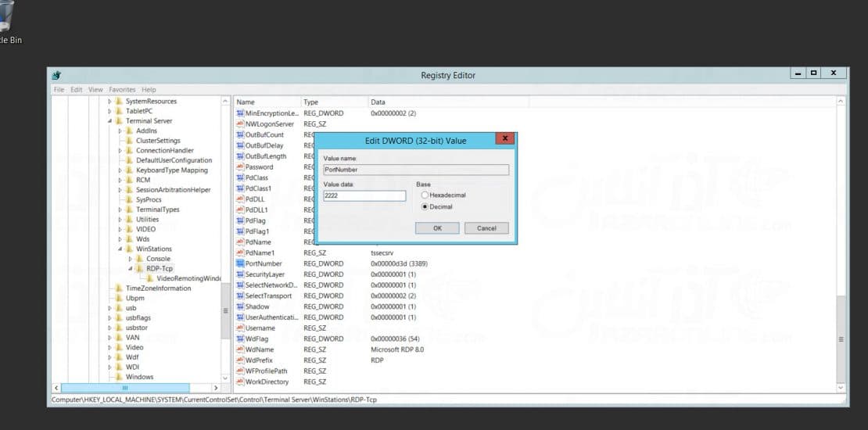The height and width of the screenshot is (430, 868).
Task: Expand the Console tree node
Action: [x=131, y=259]
